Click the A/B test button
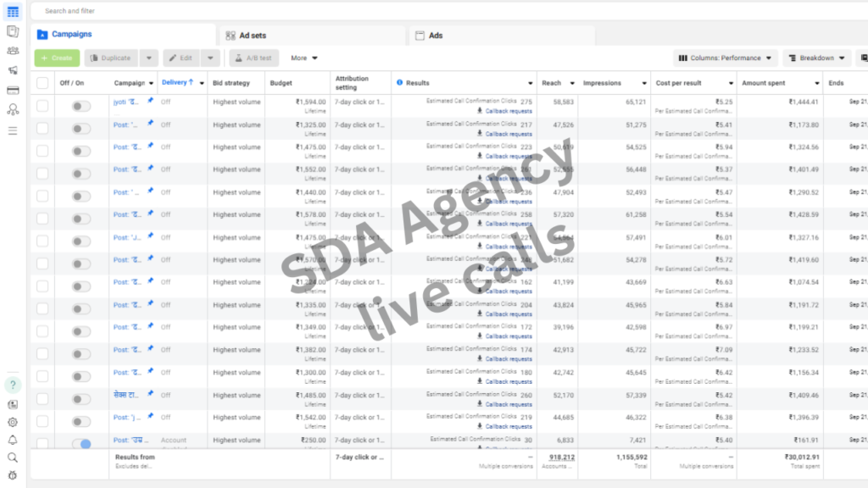 [253, 58]
